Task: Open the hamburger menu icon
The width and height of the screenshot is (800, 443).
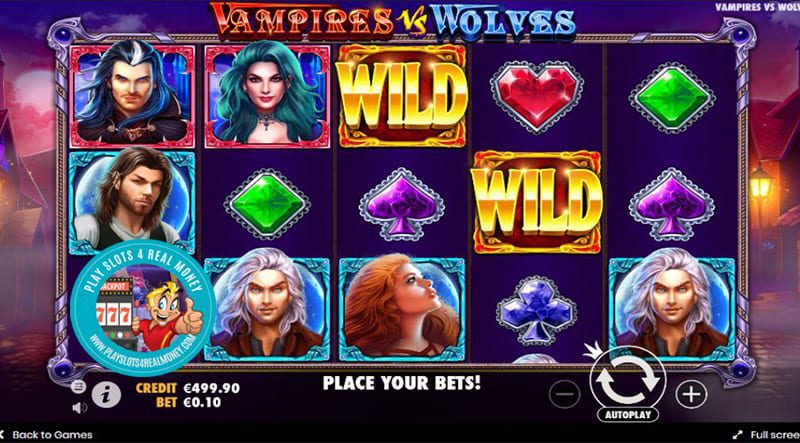Action: [x=78, y=387]
